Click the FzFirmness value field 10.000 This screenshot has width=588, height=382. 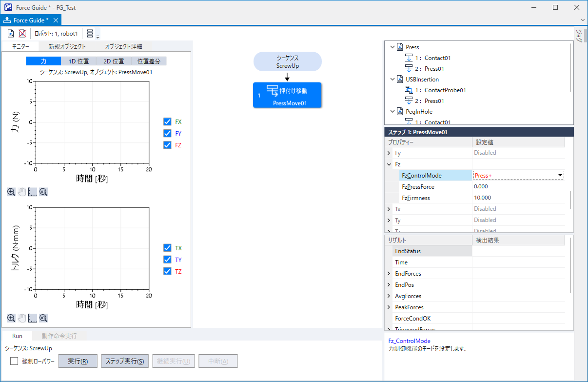517,198
